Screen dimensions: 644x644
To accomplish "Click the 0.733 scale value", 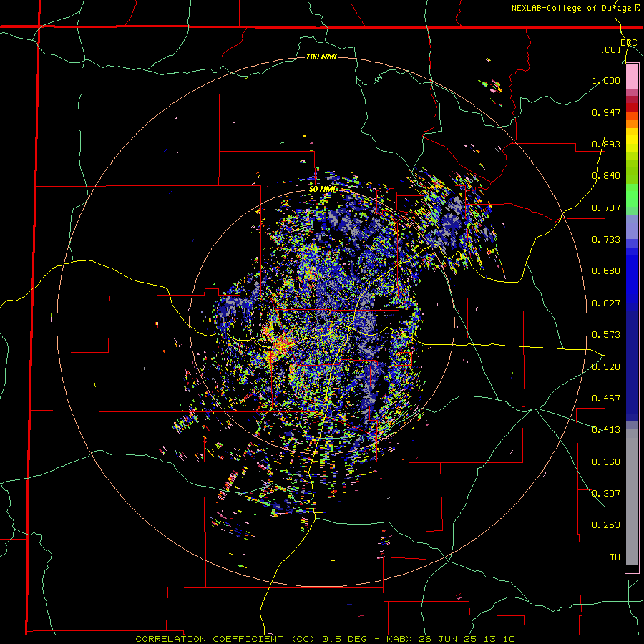I will pyautogui.click(x=606, y=240).
